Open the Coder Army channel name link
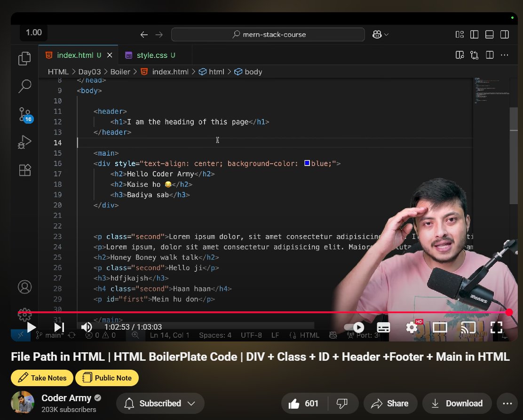 (66, 398)
